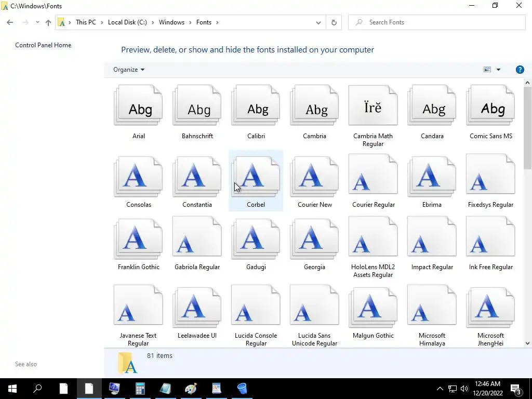Refresh the Fonts folder
The width and height of the screenshot is (532, 399).
[334, 23]
